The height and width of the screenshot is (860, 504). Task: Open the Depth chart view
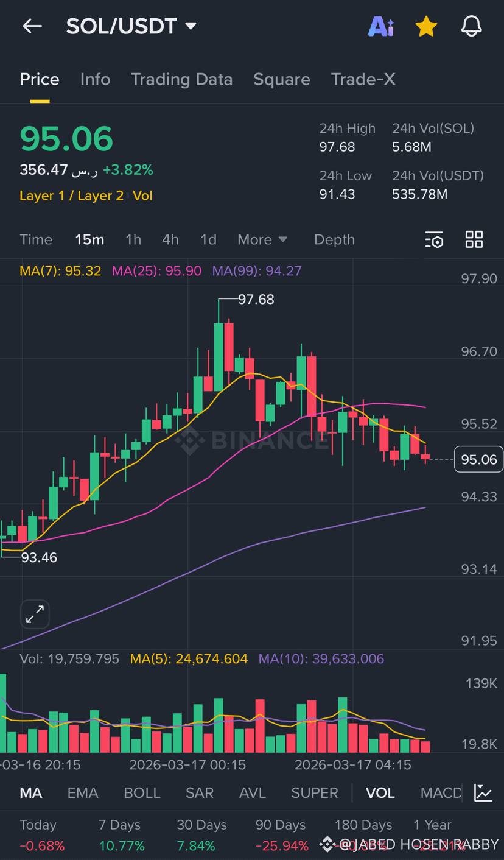[334, 239]
